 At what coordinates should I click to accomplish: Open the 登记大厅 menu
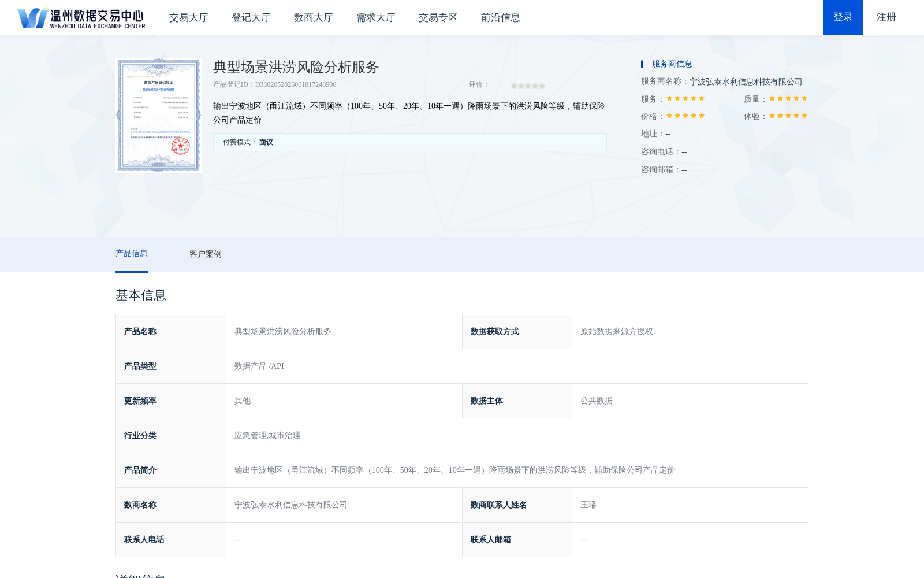click(x=251, y=18)
